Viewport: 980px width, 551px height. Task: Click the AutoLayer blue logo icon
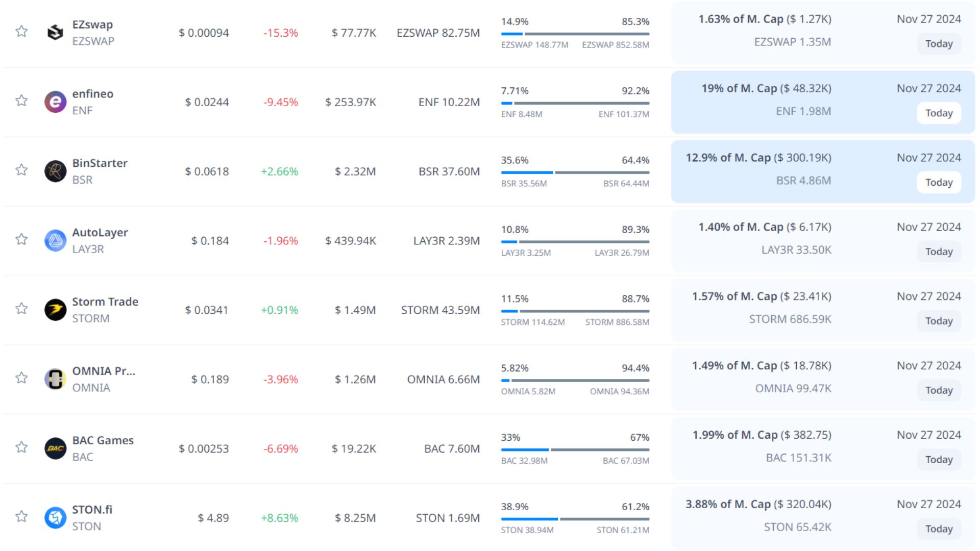click(55, 241)
